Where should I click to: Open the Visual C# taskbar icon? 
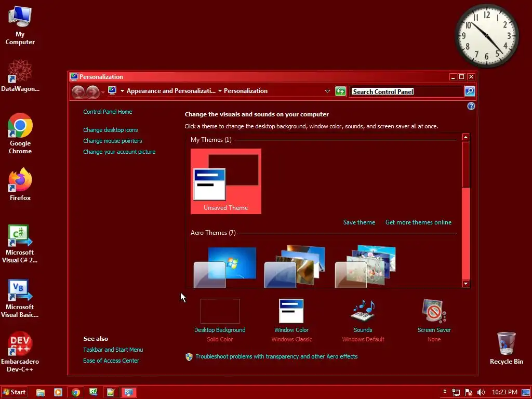94,393
